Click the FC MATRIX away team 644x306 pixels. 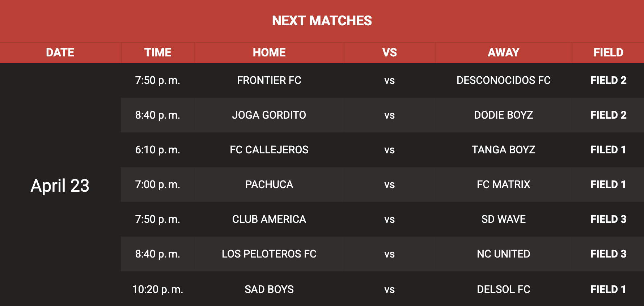click(503, 184)
